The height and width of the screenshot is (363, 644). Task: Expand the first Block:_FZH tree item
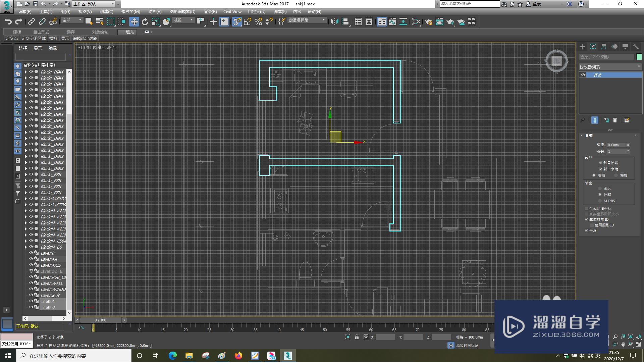[26, 175]
